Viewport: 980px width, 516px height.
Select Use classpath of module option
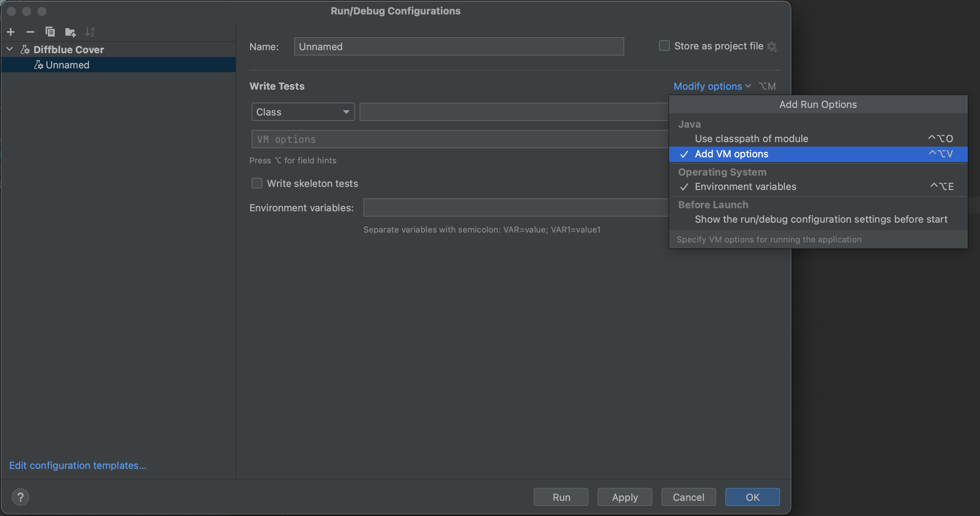point(752,139)
